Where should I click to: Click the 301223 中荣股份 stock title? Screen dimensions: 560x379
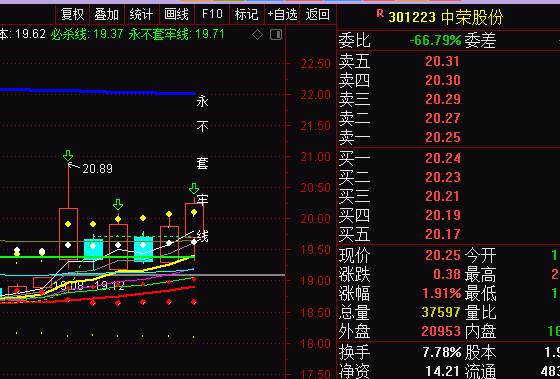446,17
